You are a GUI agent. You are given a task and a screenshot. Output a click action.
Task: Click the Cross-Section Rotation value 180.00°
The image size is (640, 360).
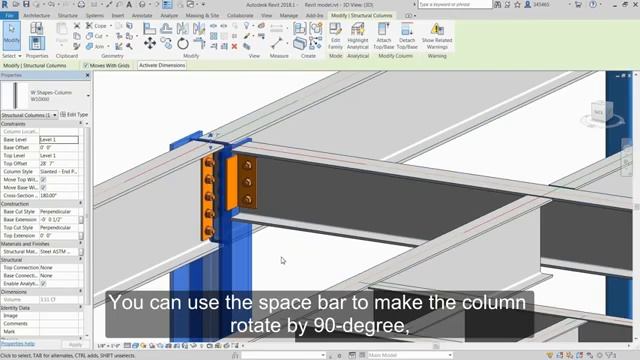tap(59, 196)
